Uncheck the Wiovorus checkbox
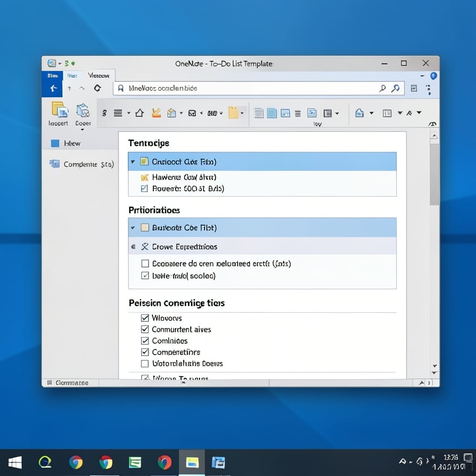 (145, 317)
